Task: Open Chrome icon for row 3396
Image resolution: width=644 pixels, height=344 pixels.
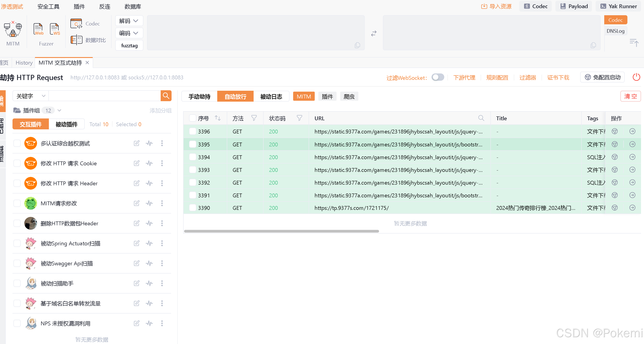Action: click(x=614, y=131)
